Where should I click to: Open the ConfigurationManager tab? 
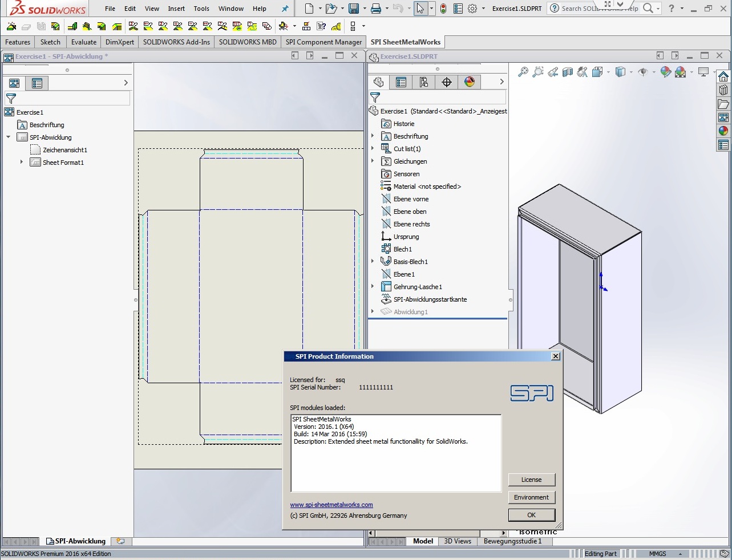[424, 82]
